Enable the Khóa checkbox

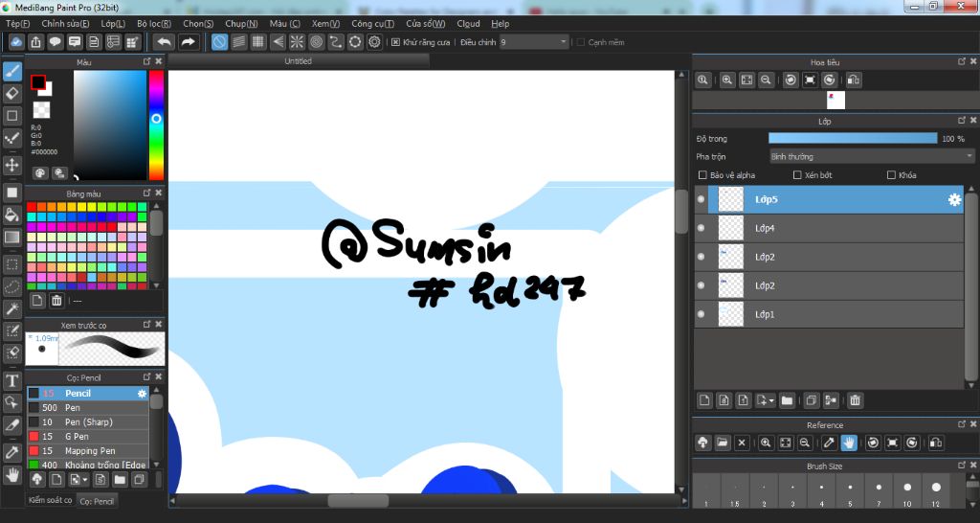click(x=891, y=175)
